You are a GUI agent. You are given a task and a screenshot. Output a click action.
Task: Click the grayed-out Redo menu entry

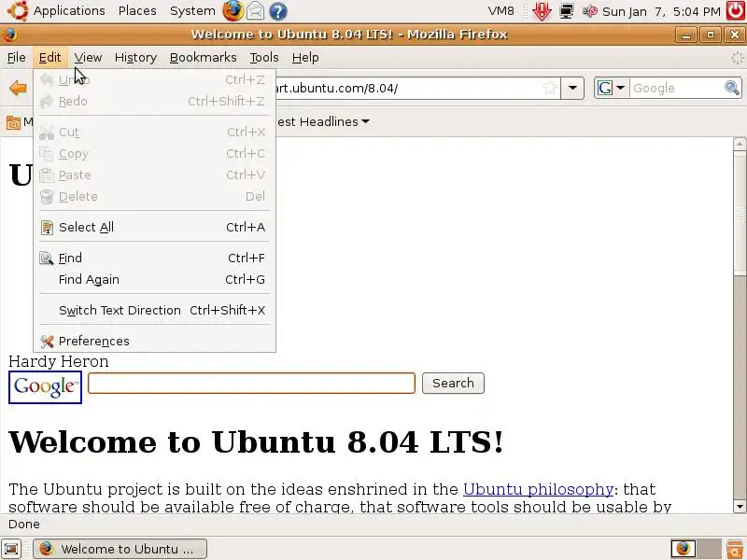pyautogui.click(x=154, y=102)
